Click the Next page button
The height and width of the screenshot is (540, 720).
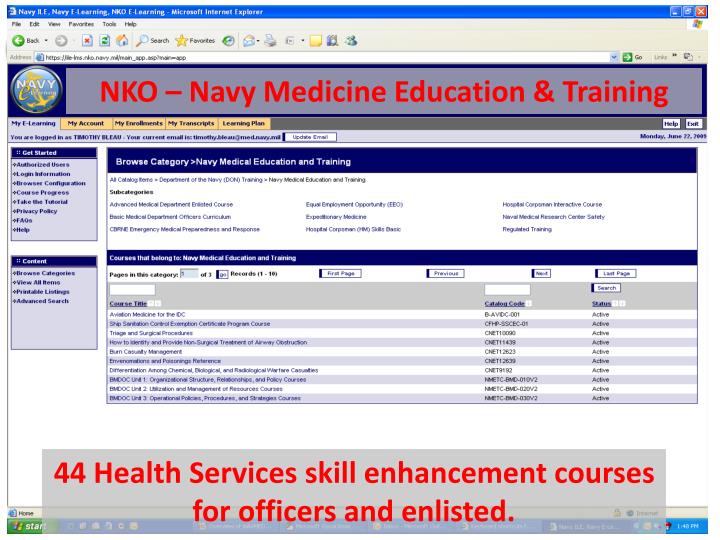pyautogui.click(x=542, y=273)
